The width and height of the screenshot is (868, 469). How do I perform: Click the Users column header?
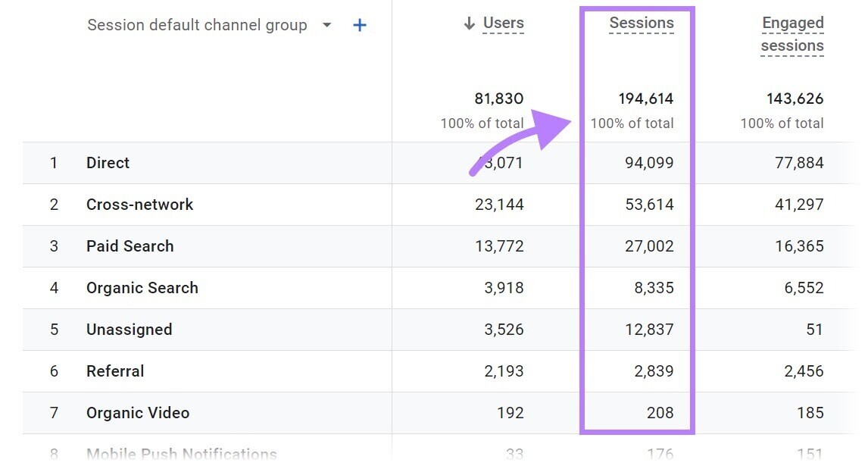pyautogui.click(x=503, y=23)
